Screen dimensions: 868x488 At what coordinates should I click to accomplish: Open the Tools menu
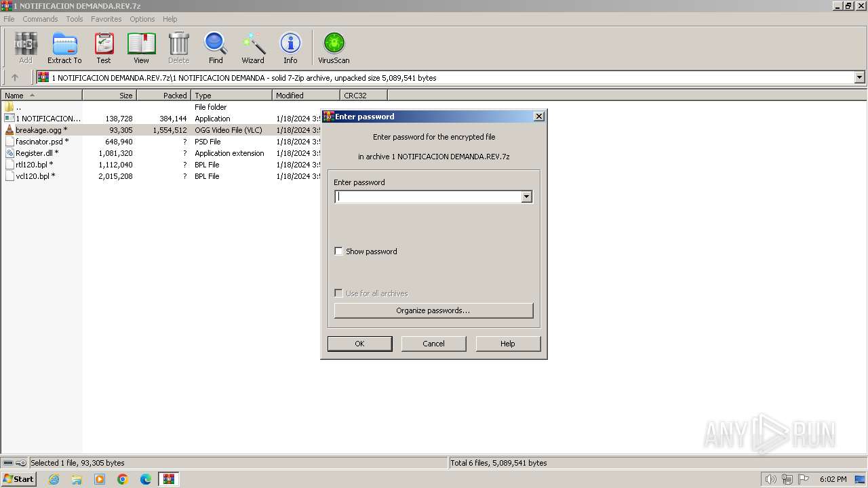(75, 19)
